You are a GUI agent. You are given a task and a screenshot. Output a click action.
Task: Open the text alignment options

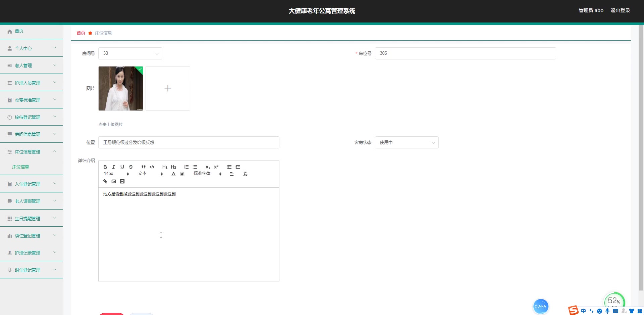point(232,174)
